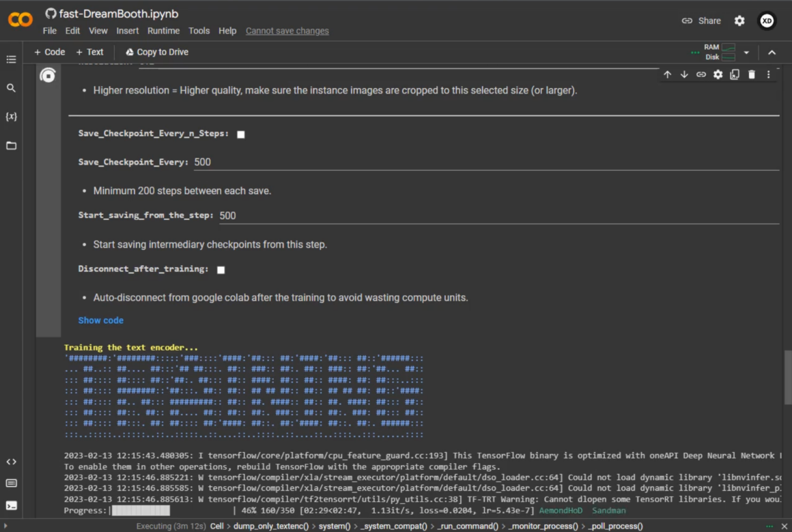Screen dimensions: 792x532
Task: Open notebook settings gear in header
Action: (739, 21)
